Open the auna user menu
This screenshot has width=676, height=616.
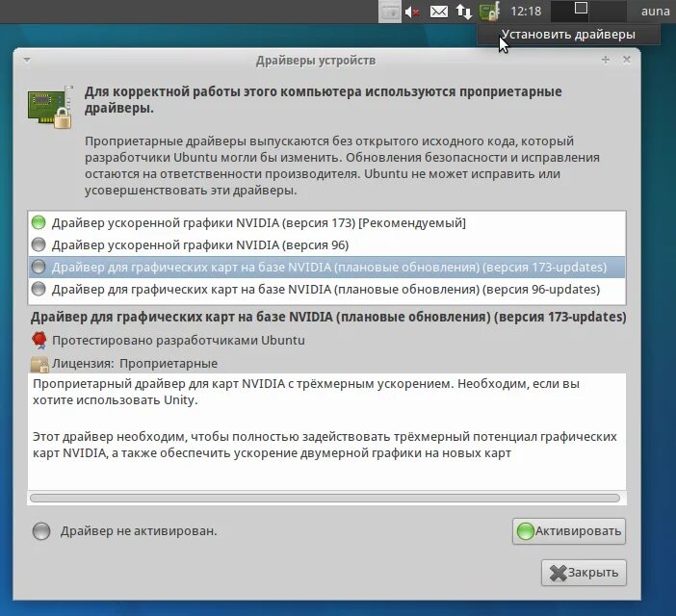[655, 12]
